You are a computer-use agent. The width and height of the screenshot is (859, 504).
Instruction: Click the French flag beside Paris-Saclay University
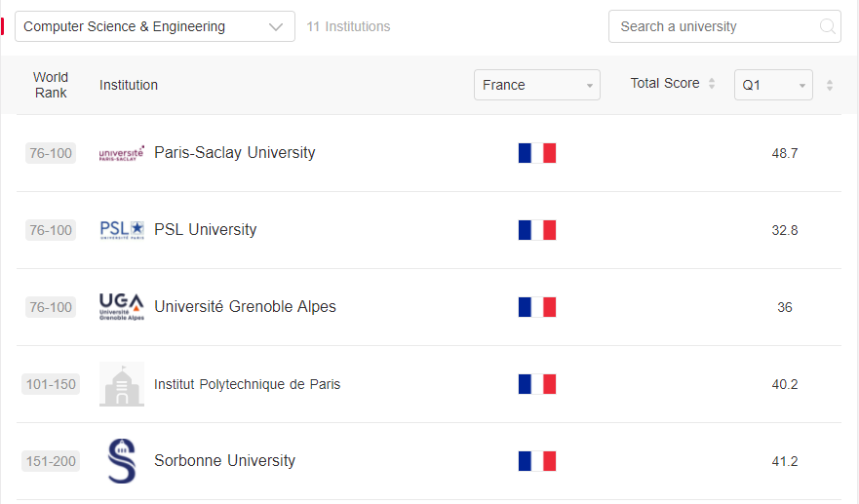537,153
